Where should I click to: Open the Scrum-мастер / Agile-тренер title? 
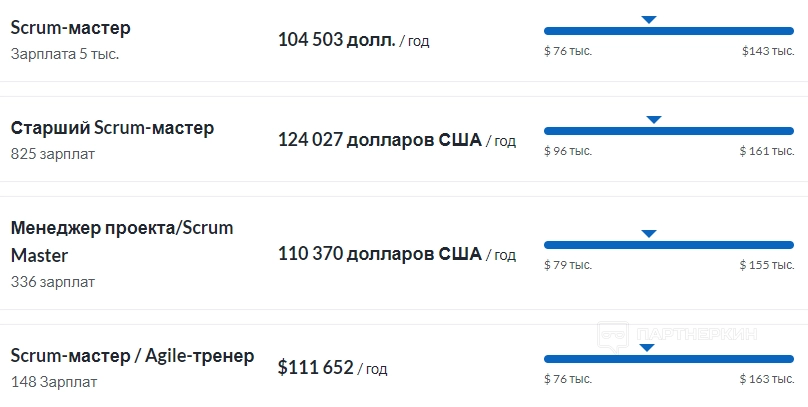pos(132,356)
